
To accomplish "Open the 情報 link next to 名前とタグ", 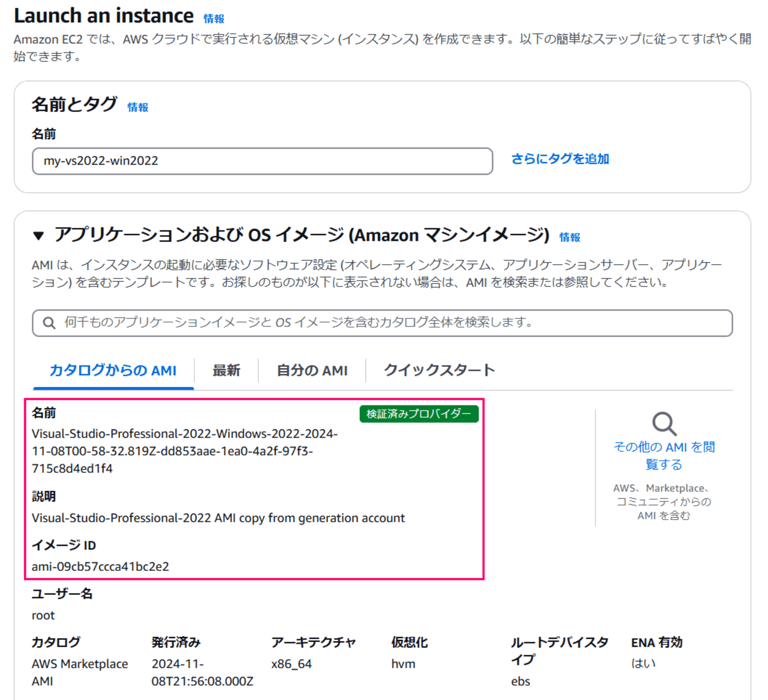I will coord(137,107).
